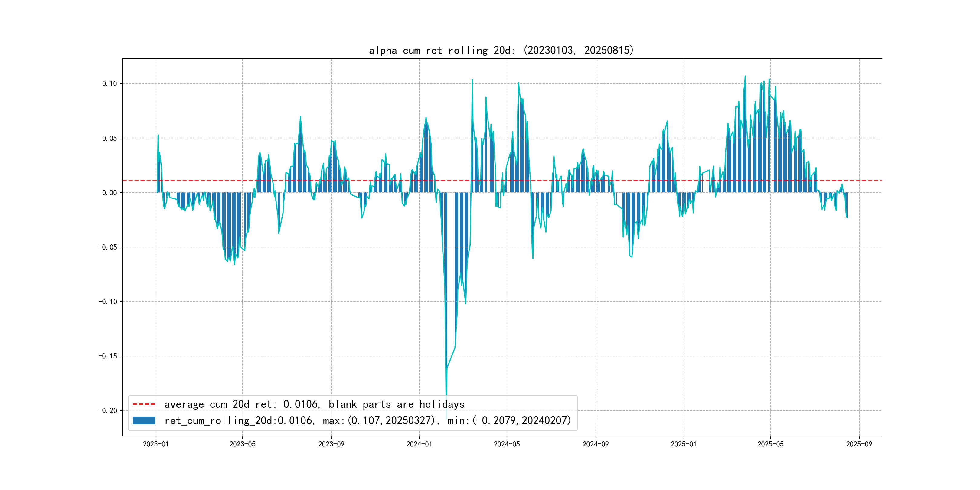Click the 2025-05 x-axis label
This screenshot has width=980, height=490.
[770, 444]
